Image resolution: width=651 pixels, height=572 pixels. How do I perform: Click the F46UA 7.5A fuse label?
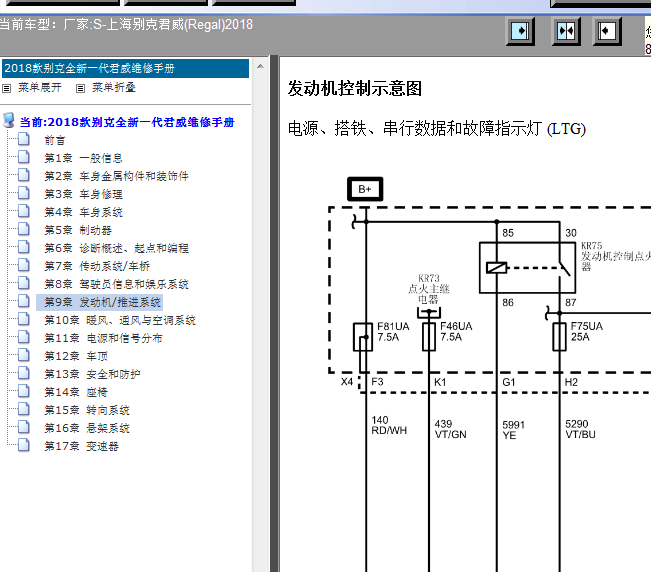456,332
